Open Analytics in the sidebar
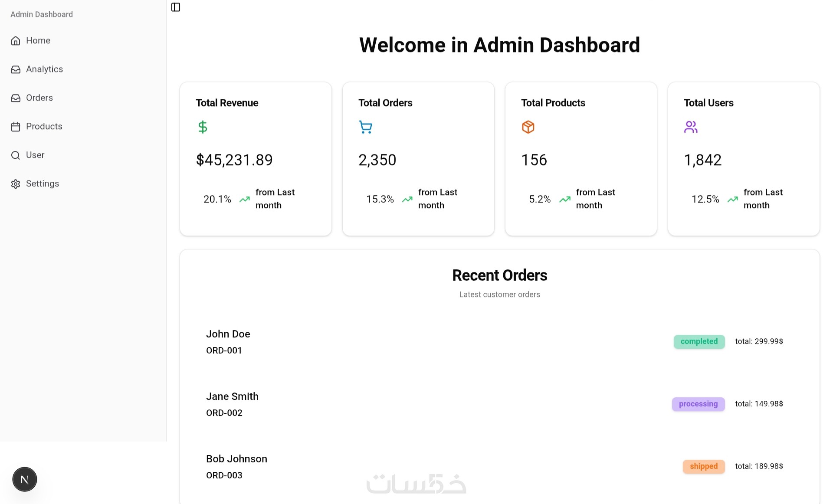Viewport: 833px width, 504px height. coord(44,69)
